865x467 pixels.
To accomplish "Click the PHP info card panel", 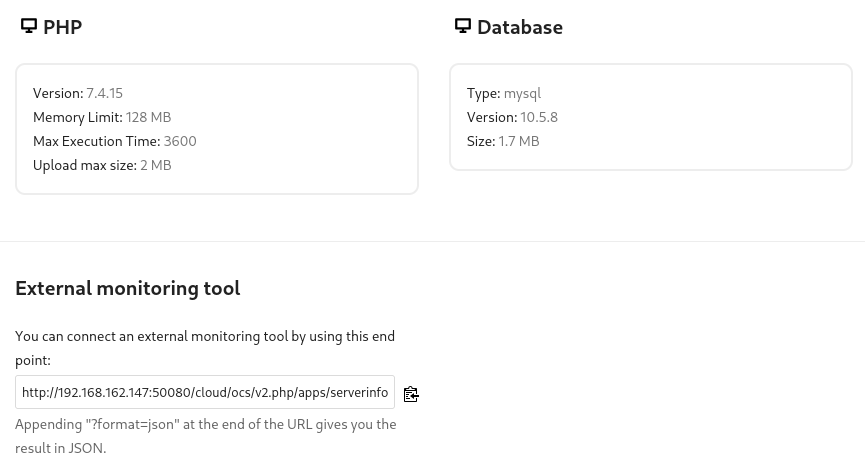I will click(217, 129).
